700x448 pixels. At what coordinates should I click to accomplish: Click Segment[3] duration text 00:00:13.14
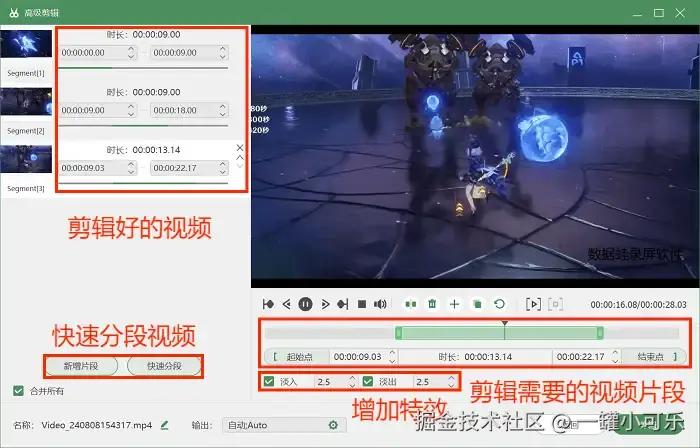pos(156,150)
